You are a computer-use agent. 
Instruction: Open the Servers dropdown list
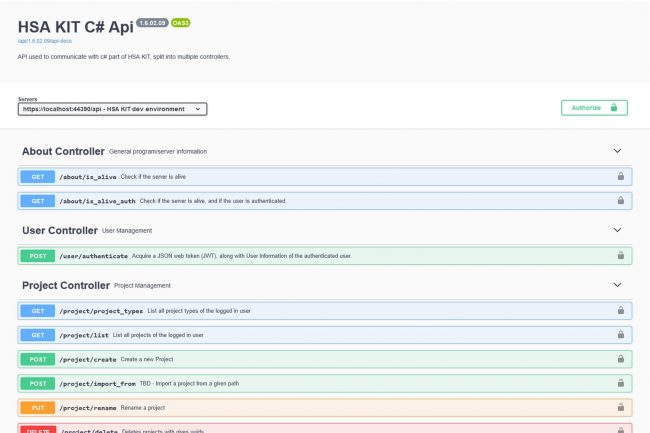(x=112, y=109)
